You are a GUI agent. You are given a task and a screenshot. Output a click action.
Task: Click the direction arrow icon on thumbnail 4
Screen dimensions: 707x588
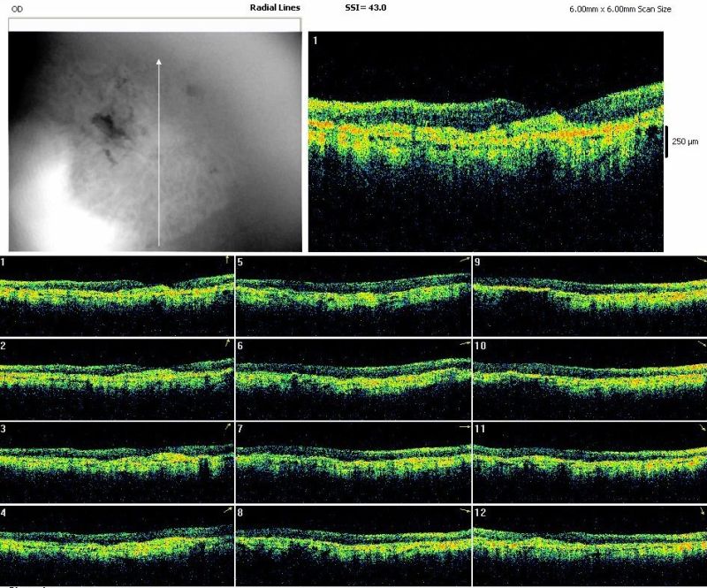228,510
